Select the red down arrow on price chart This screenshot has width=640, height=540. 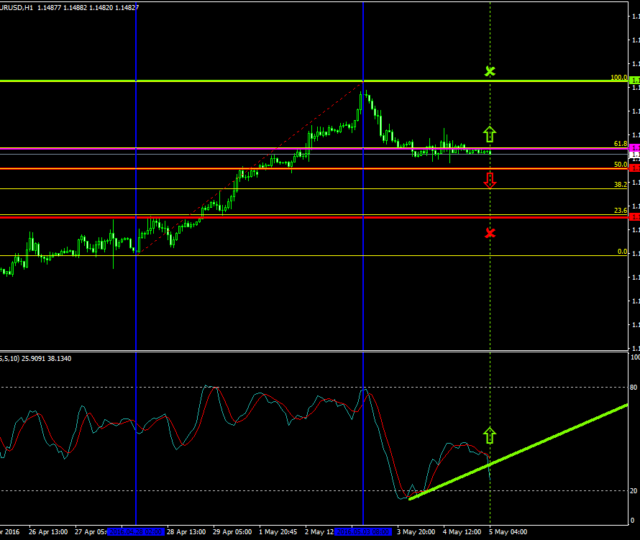(x=490, y=180)
